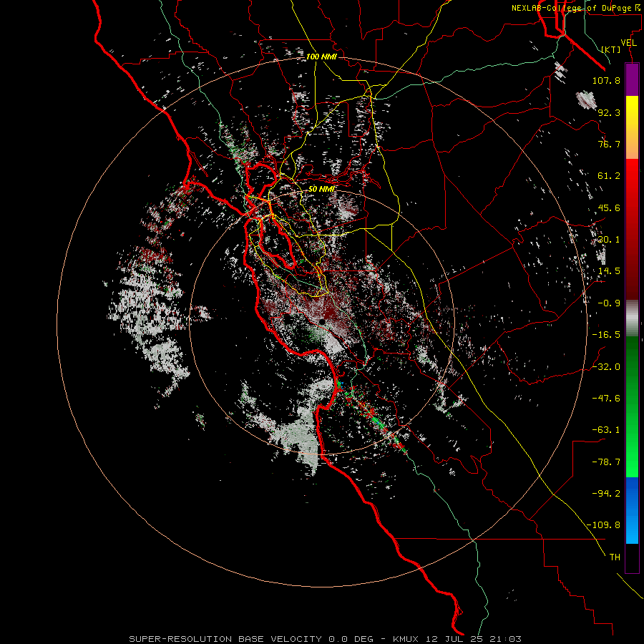This screenshot has height=644, width=644.
Task: Click the 76.7 legend value
Action: [x=609, y=144]
